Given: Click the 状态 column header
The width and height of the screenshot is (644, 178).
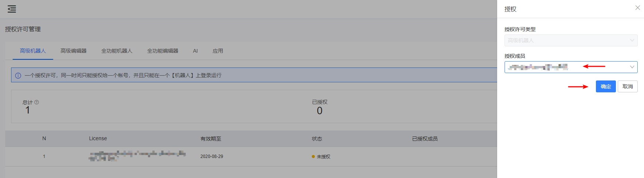Looking at the screenshot, I should click(x=317, y=139).
